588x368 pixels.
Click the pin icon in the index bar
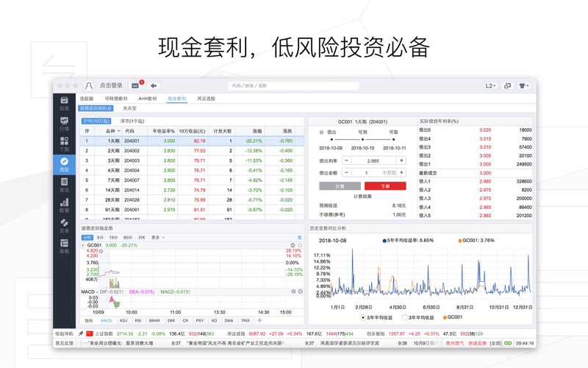point(81,333)
